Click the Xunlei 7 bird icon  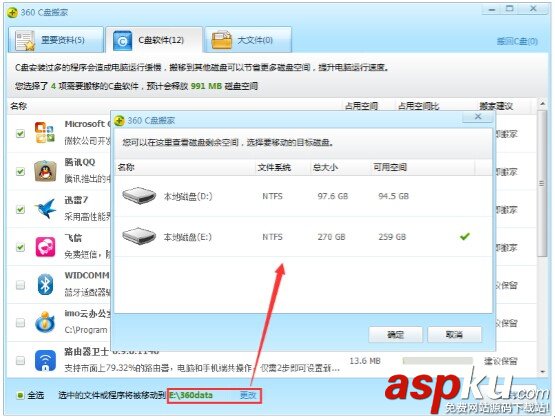(x=45, y=209)
